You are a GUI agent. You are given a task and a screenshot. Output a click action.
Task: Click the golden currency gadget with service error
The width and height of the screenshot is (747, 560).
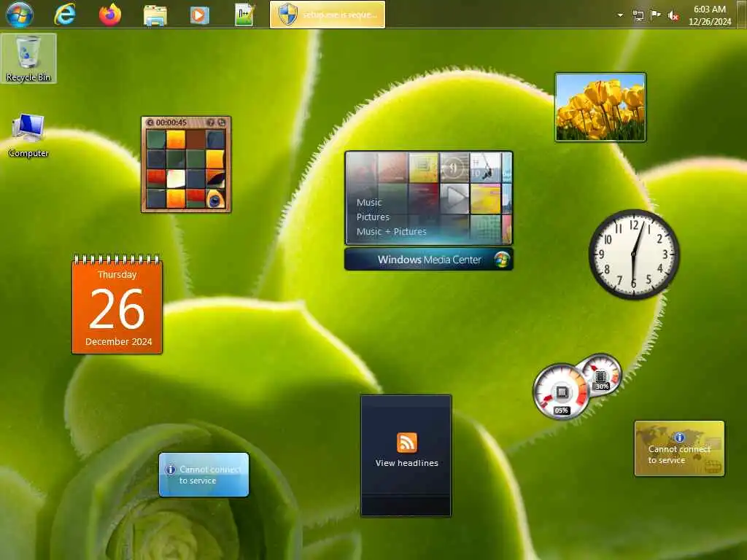pos(679,448)
